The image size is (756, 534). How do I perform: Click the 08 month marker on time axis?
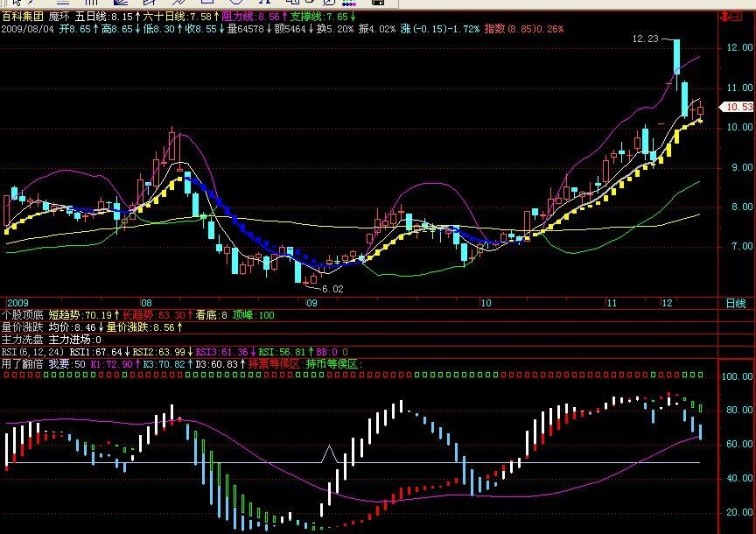point(146,303)
